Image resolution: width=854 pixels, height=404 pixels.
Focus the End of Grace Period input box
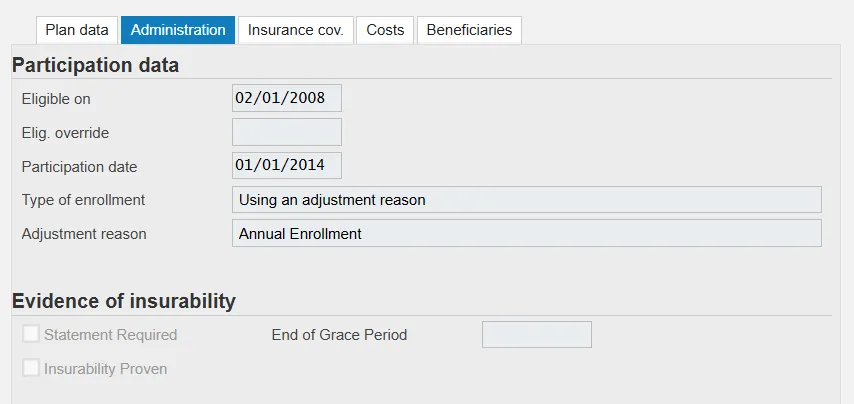click(x=537, y=335)
